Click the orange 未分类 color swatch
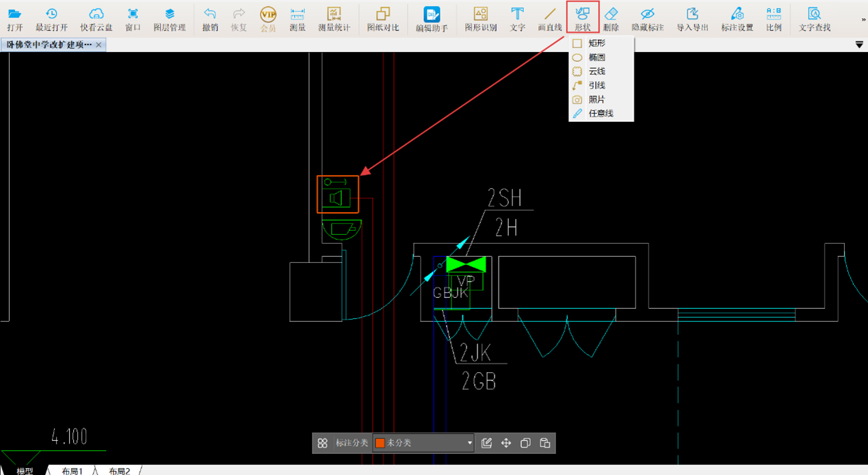The image size is (868, 475). (380, 444)
